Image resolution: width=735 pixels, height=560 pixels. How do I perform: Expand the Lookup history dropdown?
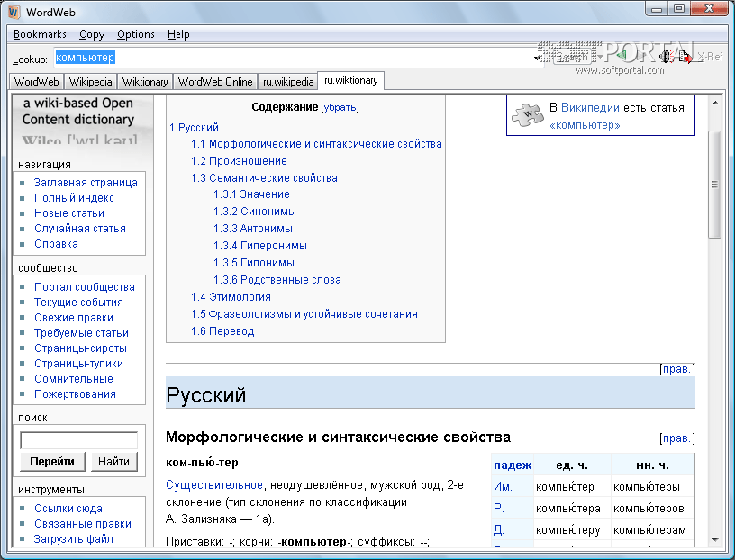click(537, 59)
